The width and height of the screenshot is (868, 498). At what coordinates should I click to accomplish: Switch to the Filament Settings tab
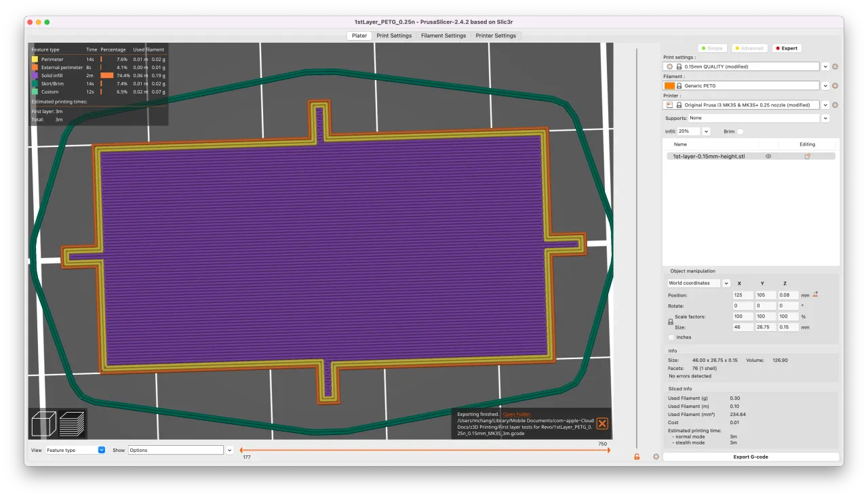[443, 35]
